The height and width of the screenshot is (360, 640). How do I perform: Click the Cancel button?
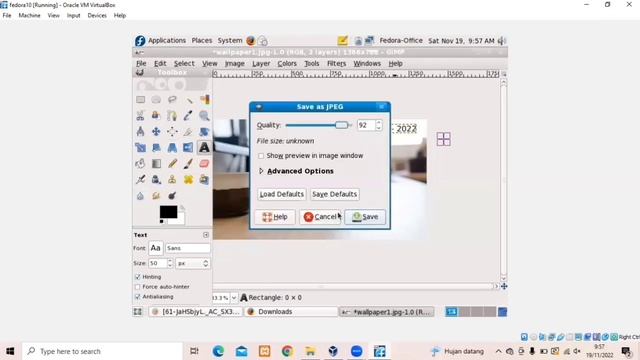coord(320,217)
